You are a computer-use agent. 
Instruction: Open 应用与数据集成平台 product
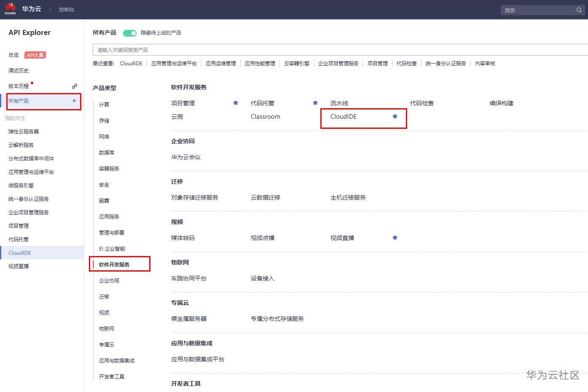[198, 359]
